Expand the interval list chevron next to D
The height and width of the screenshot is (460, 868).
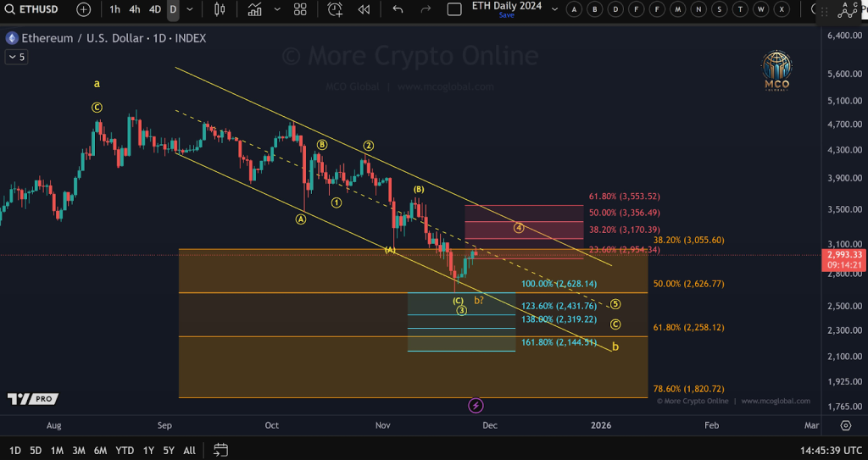pyautogui.click(x=190, y=8)
